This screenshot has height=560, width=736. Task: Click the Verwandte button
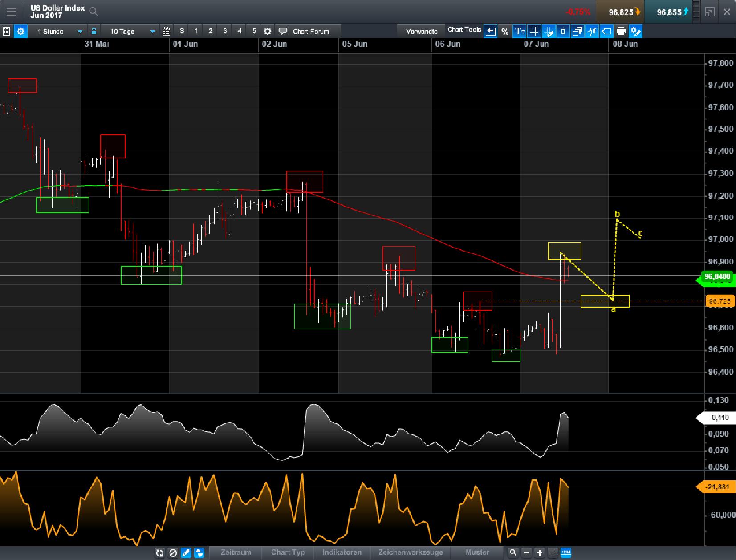click(421, 31)
